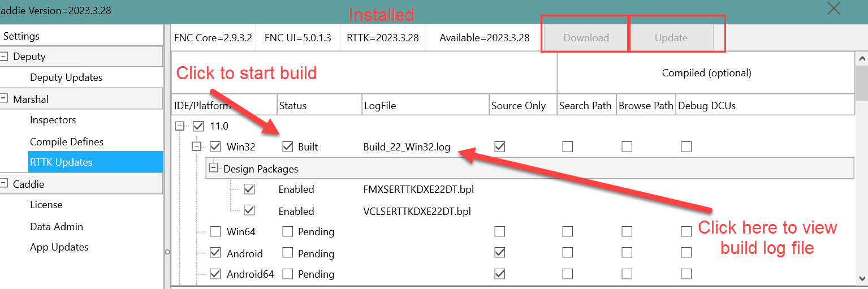Go to Data Admin page
The width and height of the screenshot is (868, 289).
[56, 226]
